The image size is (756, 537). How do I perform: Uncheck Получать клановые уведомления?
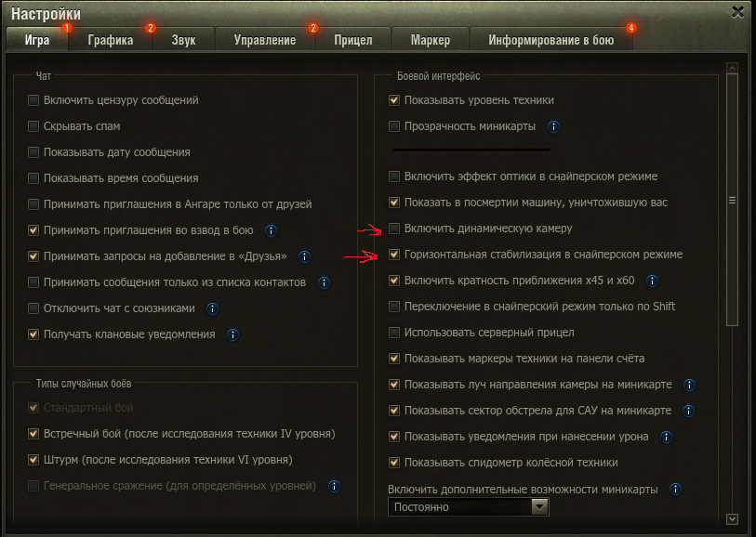[x=33, y=334]
